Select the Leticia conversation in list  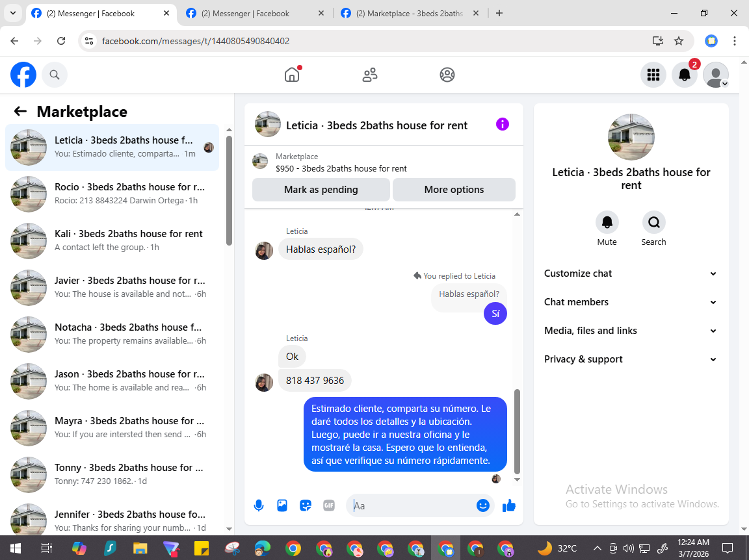point(112,147)
